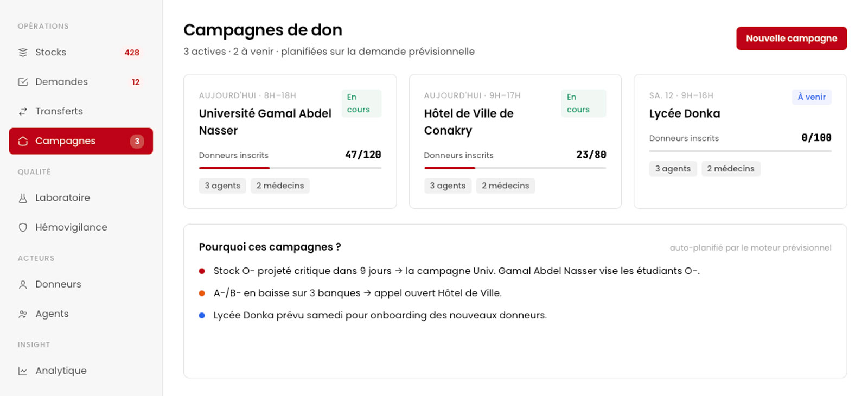This screenshot has width=868, height=396.
Task: Open the Stocks layers icon
Action: pyautogui.click(x=23, y=53)
